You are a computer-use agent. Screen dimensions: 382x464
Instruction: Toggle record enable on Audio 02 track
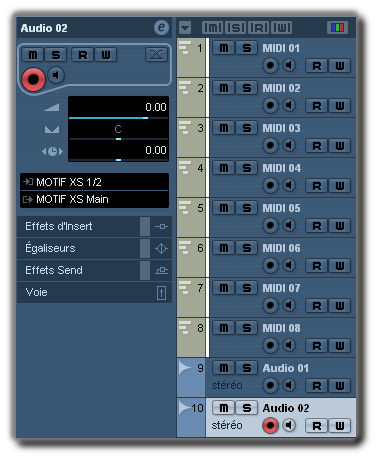270,425
